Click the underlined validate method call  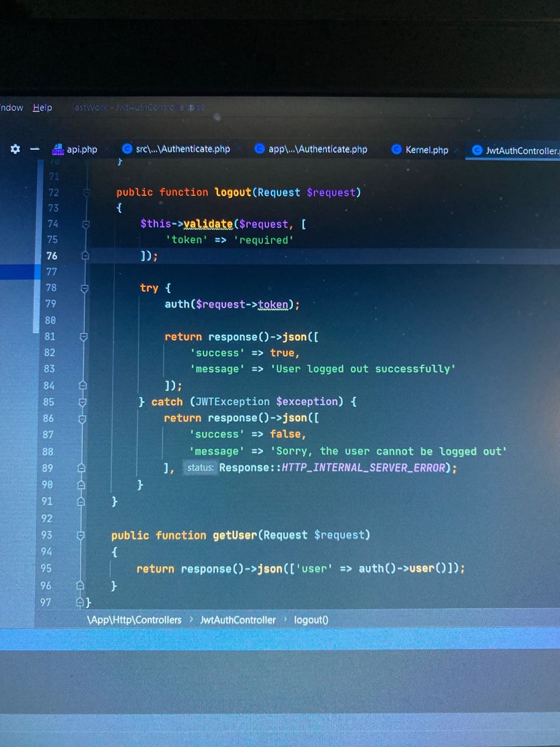click(x=208, y=224)
